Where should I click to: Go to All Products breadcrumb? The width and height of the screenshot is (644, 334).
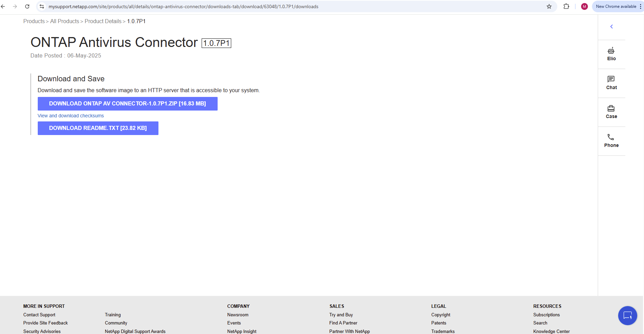pos(65,21)
